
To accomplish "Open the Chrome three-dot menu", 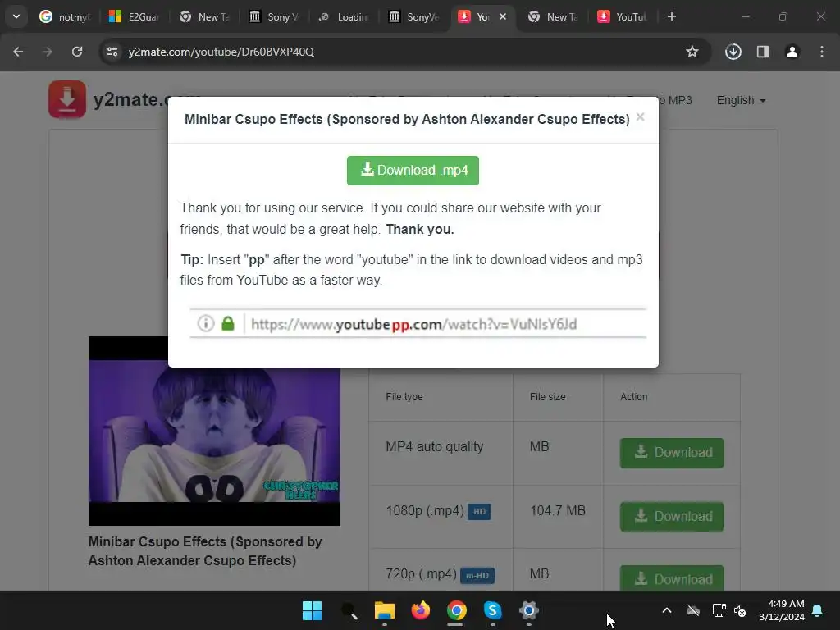I will 822,52.
